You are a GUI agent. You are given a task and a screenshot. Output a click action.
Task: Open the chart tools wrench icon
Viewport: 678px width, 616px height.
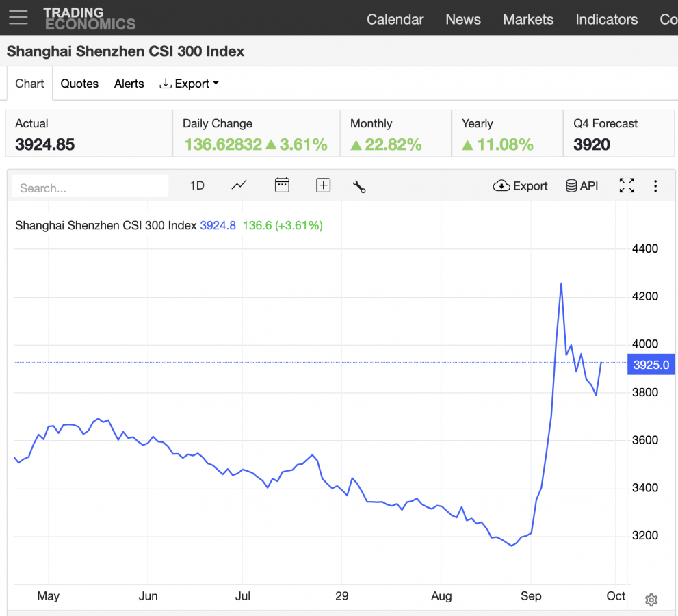click(x=359, y=186)
